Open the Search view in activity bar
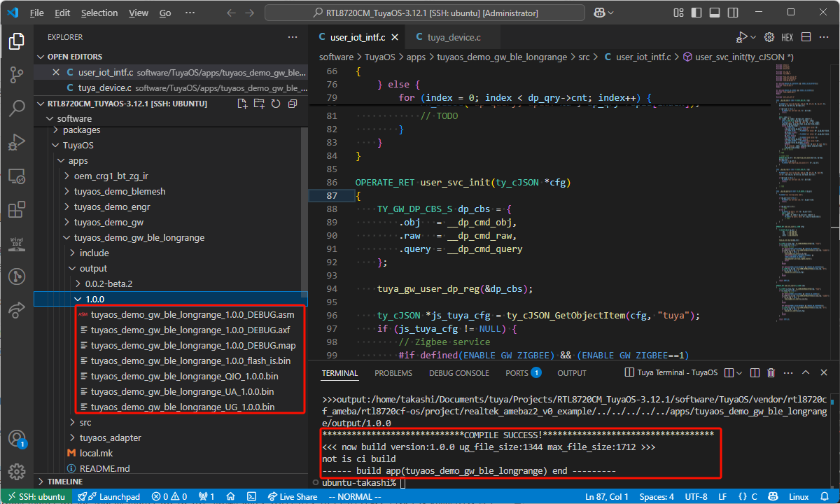Screen dimensions: 840x504 (x=16, y=108)
